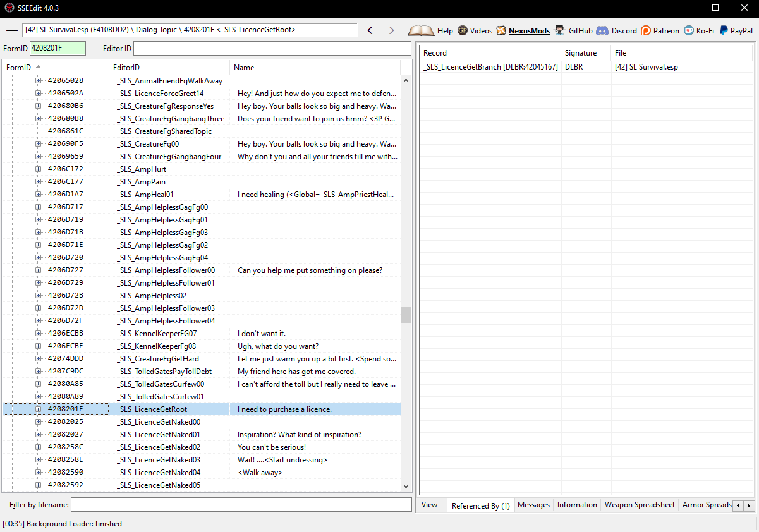Viewport: 759px width, 532px height.
Task: Go forward with the right arrow
Action: click(391, 30)
